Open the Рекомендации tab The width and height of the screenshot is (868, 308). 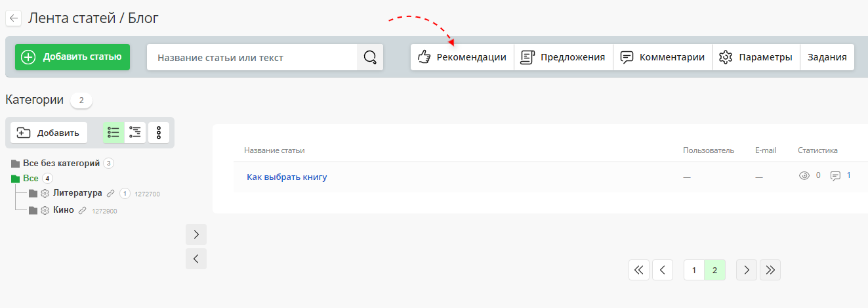click(x=463, y=57)
